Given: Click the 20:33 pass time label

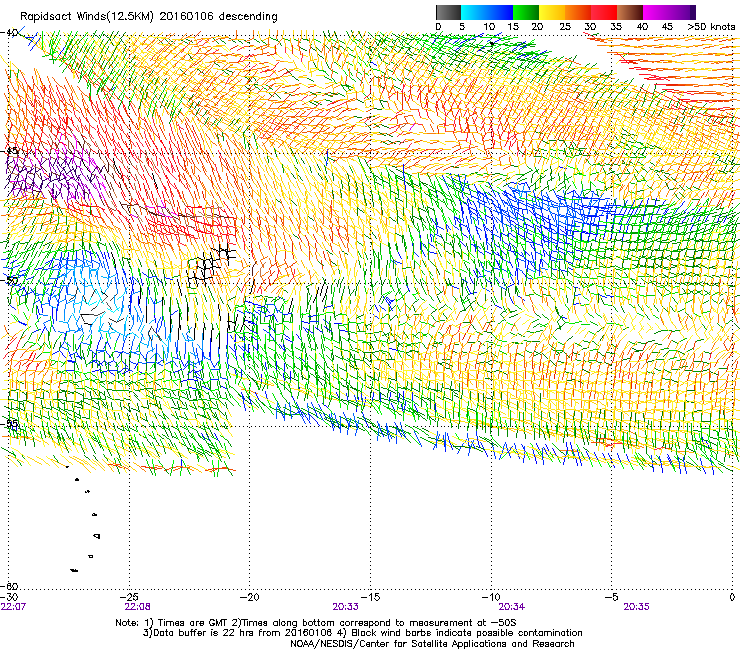Looking at the screenshot, I should (345, 607).
